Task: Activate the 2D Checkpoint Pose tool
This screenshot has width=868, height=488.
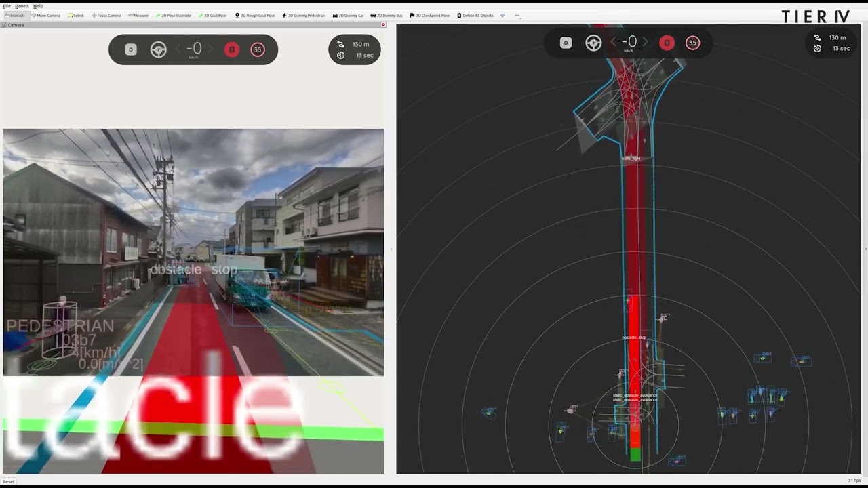Action: tap(430, 15)
